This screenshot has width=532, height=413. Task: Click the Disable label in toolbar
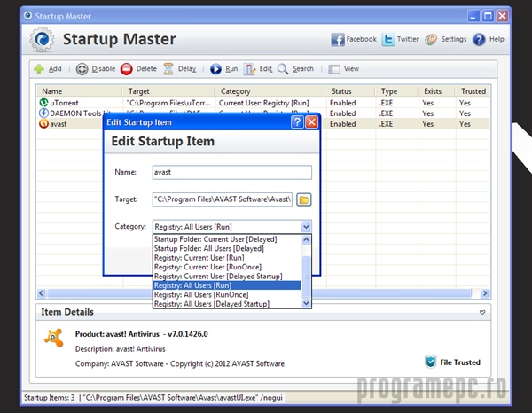coord(104,69)
